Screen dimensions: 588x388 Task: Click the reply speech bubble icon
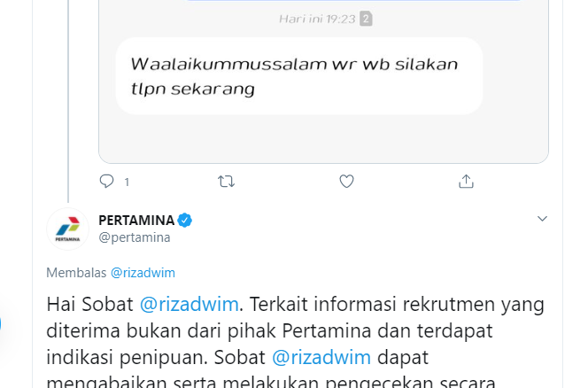pyautogui.click(x=106, y=182)
